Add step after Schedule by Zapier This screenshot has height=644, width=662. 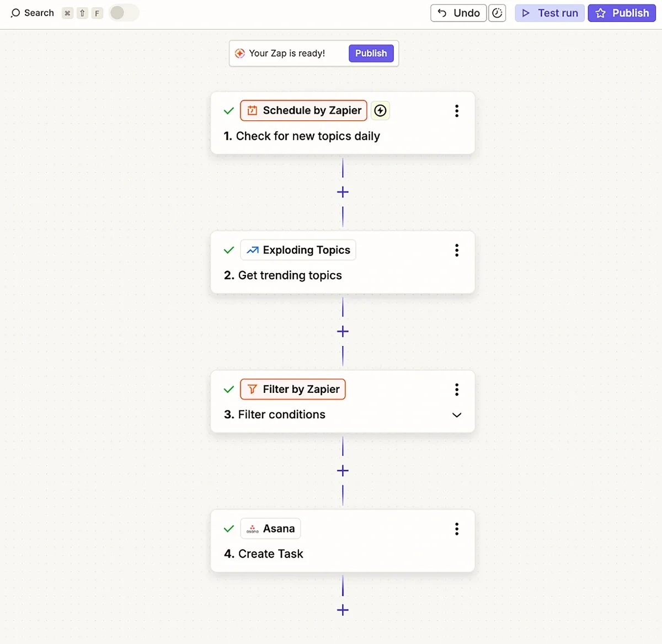click(343, 192)
